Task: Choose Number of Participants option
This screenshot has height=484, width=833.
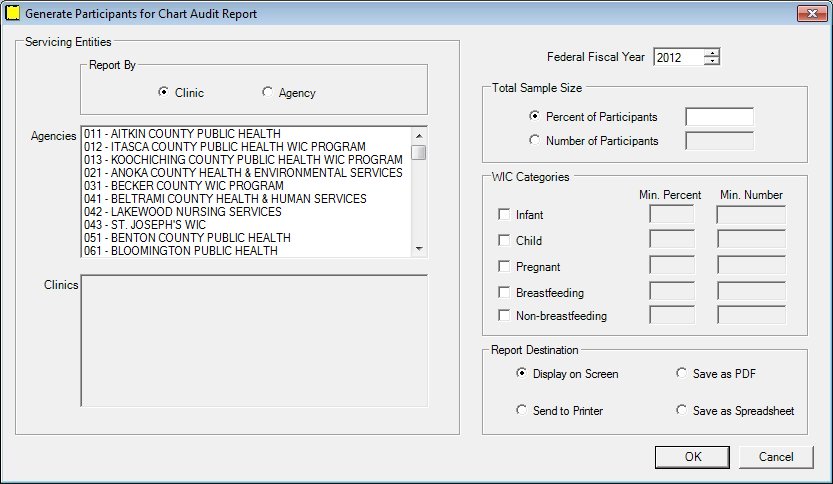Action: click(534, 140)
